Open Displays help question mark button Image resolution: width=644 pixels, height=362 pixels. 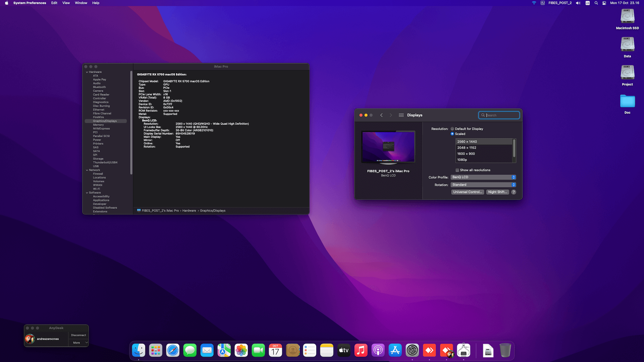tap(514, 192)
